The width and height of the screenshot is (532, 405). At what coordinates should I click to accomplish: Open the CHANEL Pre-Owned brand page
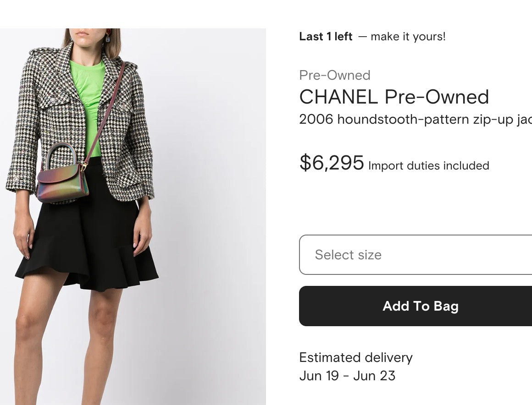point(394,97)
